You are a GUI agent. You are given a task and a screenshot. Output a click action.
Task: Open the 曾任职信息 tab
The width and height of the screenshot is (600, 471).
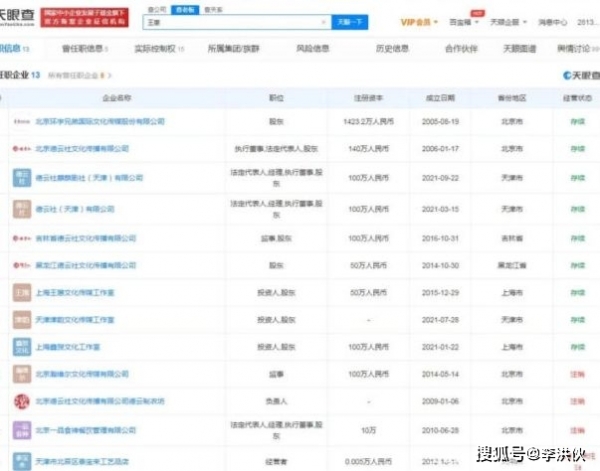coord(85,49)
